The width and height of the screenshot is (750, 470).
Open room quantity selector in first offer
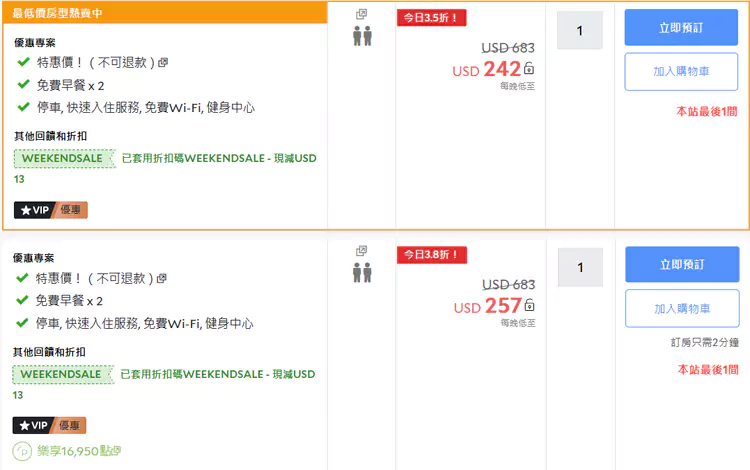(580, 31)
